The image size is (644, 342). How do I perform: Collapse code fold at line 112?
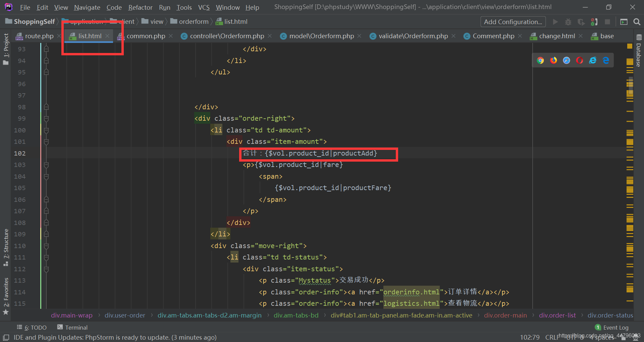point(46,269)
